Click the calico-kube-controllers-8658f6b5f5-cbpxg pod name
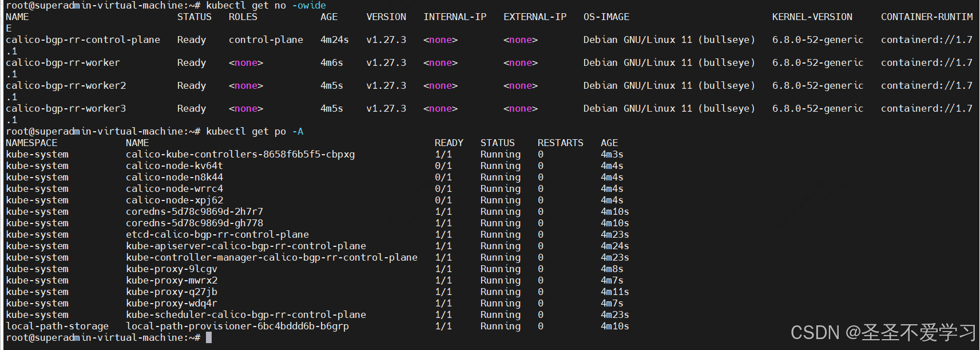The image size is (980, 350). pos(240,154)
